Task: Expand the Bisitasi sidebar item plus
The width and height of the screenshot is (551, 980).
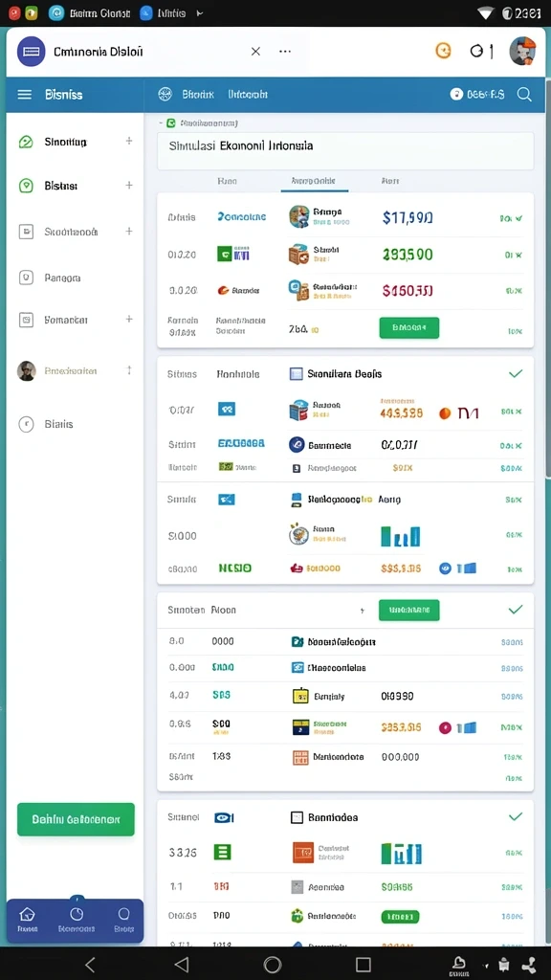Action: coord(129,185)
